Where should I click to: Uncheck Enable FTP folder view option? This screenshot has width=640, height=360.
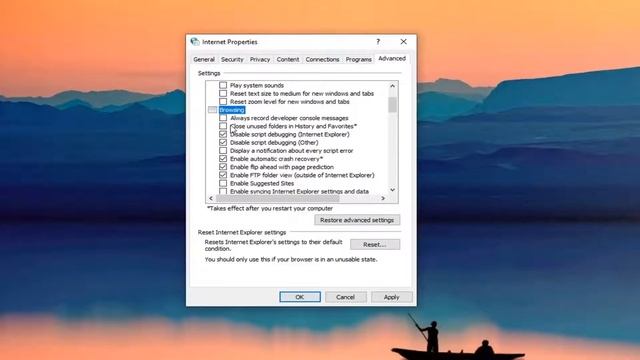coord(223,175)
